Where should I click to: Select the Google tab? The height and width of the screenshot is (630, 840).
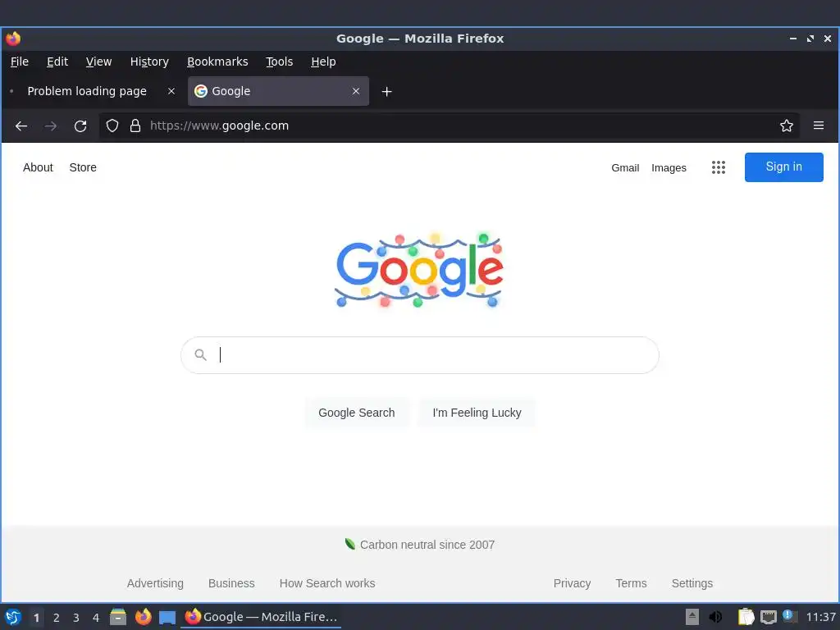click(278, 91)
